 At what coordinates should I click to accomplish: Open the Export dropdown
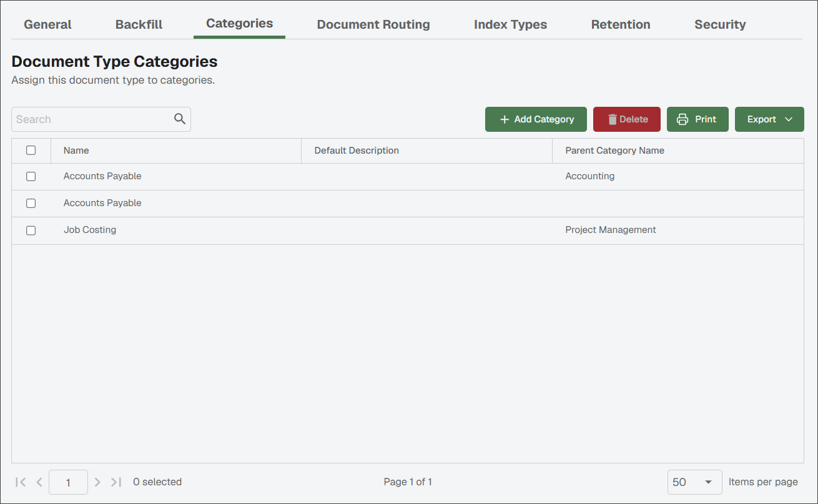coord(769,119)
